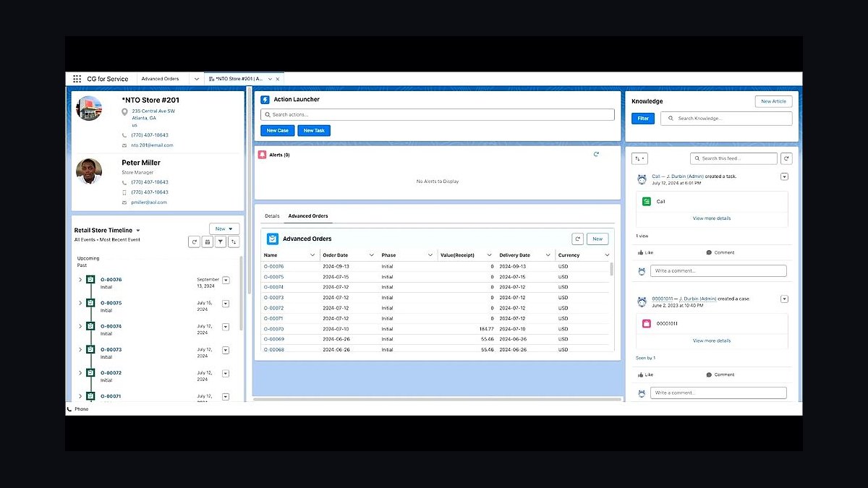Image resolution: width=868 pixels, height=488 pixels.
Task: Comment on the case 00001011 post
Action: [x=720, y=374]
